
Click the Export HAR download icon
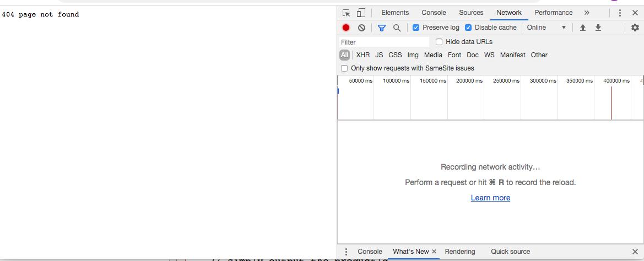[x=598, y=28]
